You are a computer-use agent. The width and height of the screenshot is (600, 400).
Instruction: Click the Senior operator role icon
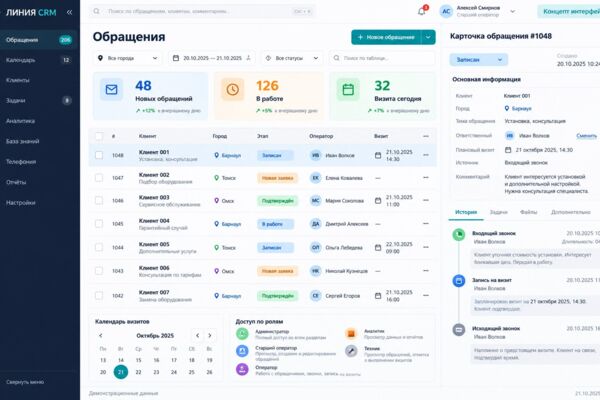click(242, 351)
